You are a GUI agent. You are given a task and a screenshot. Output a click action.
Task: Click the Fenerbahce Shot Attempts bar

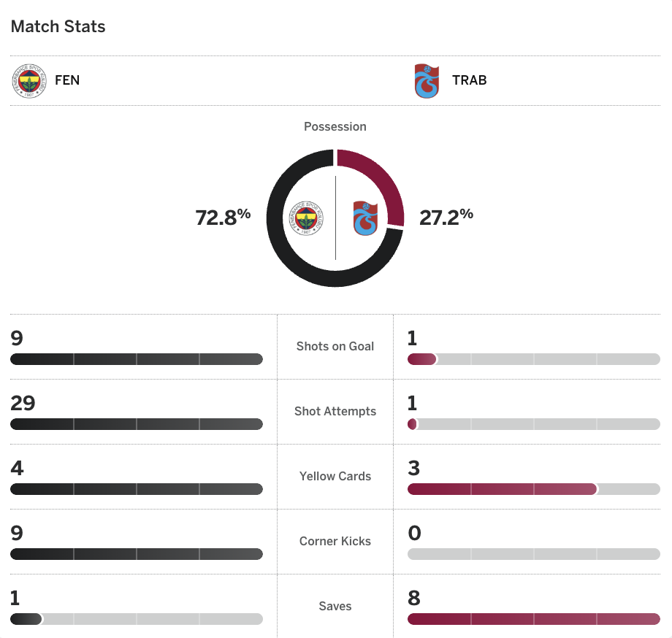click(137, 424)
